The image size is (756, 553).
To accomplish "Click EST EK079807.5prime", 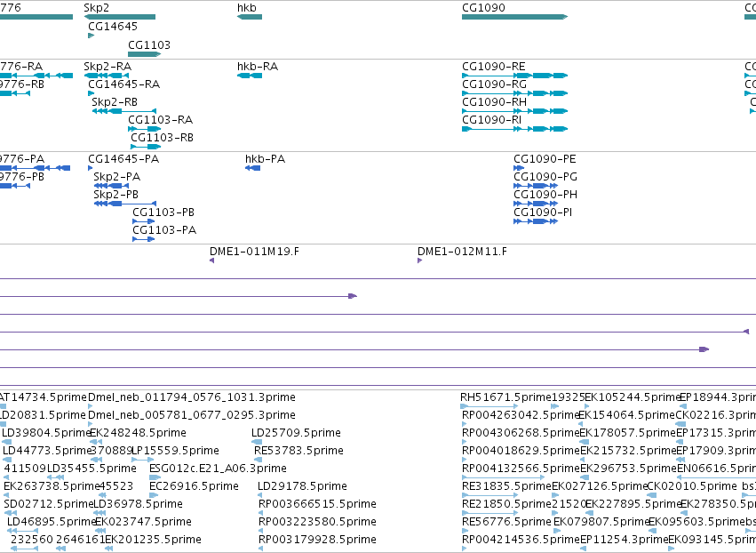I will coord(601,522).
